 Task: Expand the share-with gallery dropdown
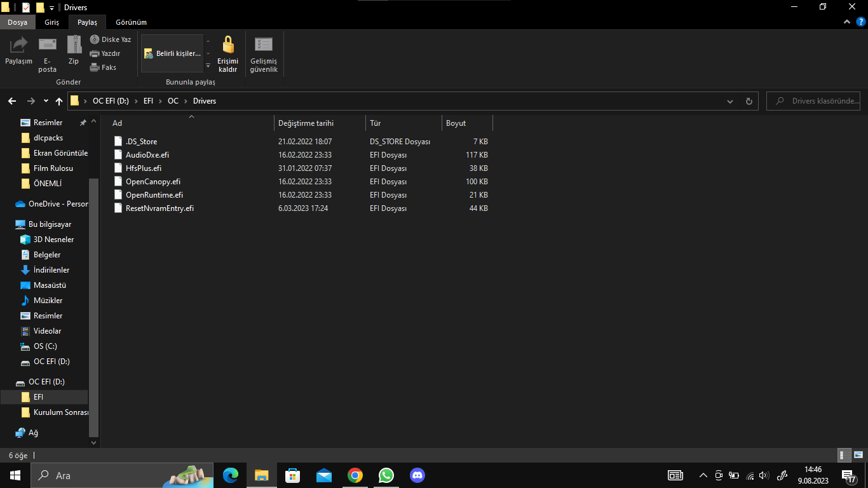(208, 66)
